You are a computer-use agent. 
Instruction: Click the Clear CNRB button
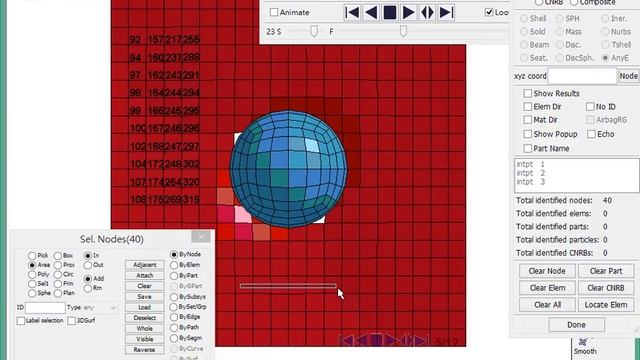pyautogui.click(x=606, y=288)
